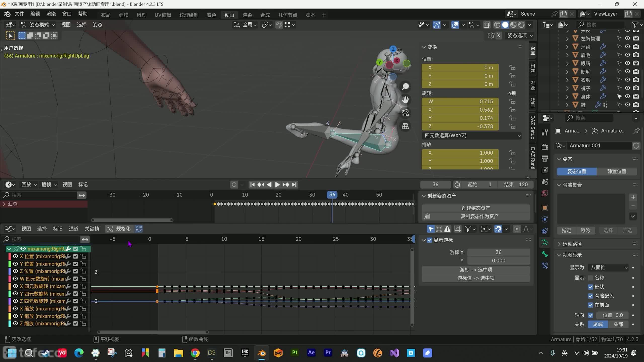Click the viewport zoom magnifier gizmo
The image size is (644, 362).
405,86
